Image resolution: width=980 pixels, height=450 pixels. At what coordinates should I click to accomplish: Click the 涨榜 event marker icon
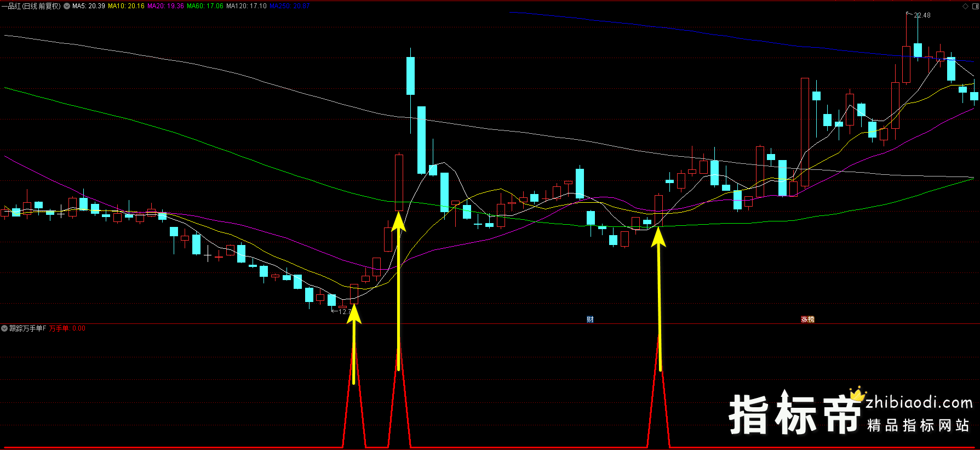tap(807, 320)
